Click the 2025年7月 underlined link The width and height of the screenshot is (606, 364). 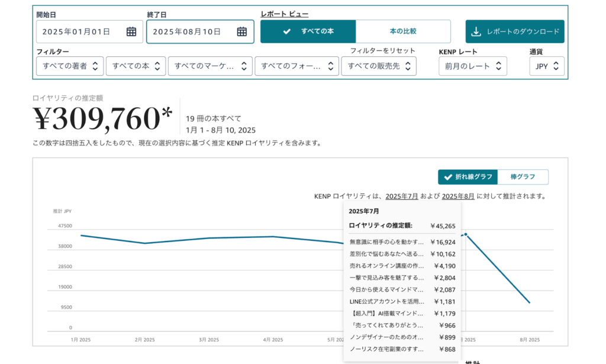[402, 196]
